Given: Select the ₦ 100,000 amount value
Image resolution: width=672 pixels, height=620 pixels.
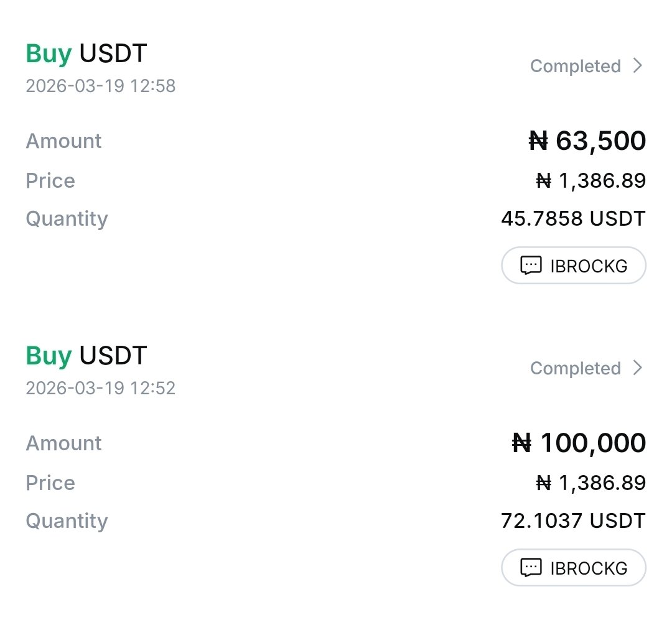Looking at the screenshot, I should click(579, 443).
